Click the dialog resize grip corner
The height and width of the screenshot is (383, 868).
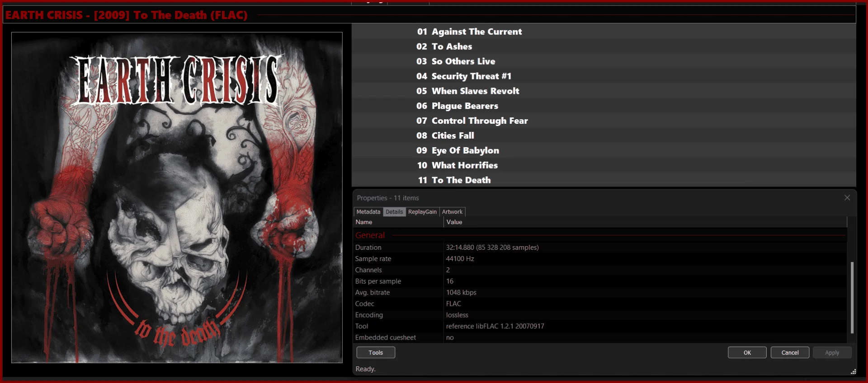coord(853,372)
